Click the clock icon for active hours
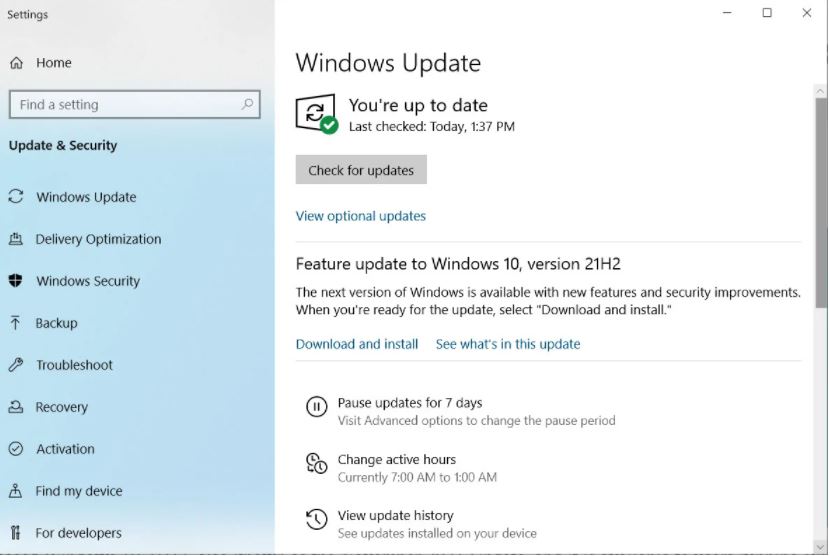Viewport: 830px width, 556px height. (317, 463)
